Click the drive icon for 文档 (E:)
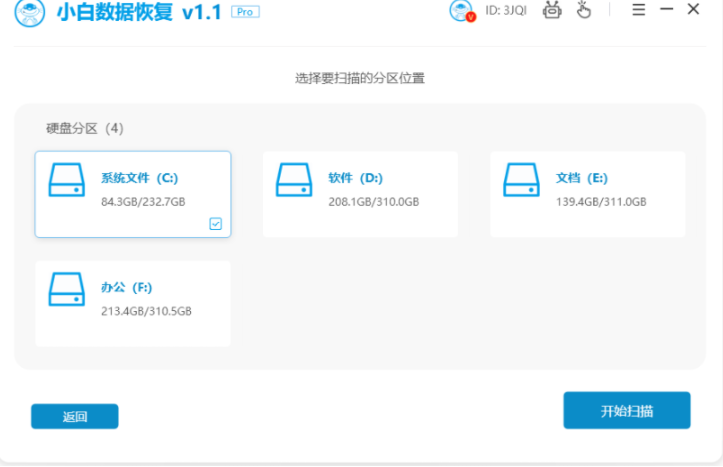The width and height of the screenshot is (723, 467). click(x=521, y=180)
